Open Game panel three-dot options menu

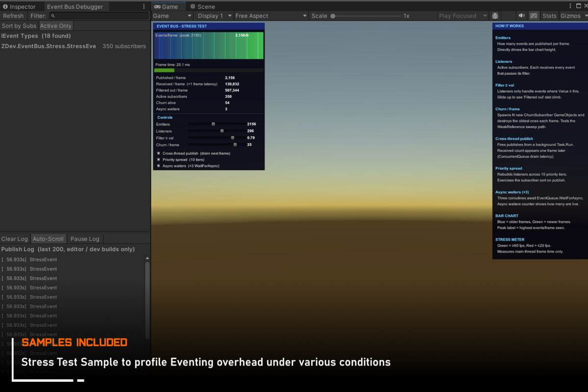click(571, 6)
